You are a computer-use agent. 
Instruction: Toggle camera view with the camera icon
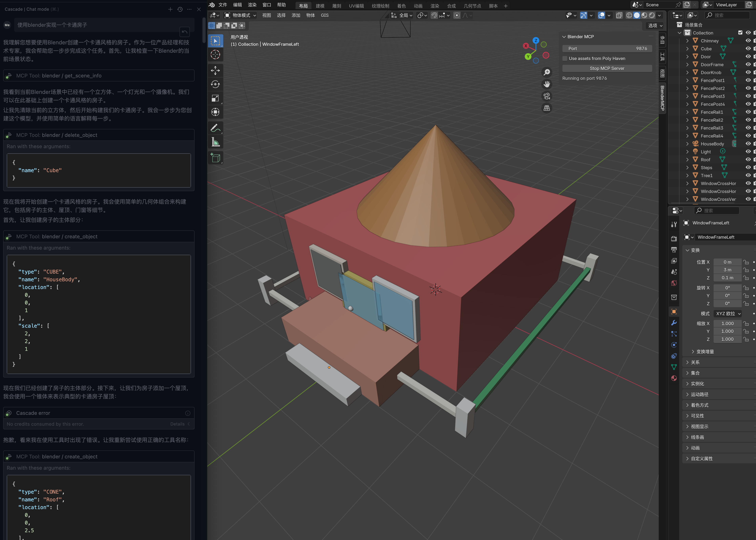[x=547, y=96]
